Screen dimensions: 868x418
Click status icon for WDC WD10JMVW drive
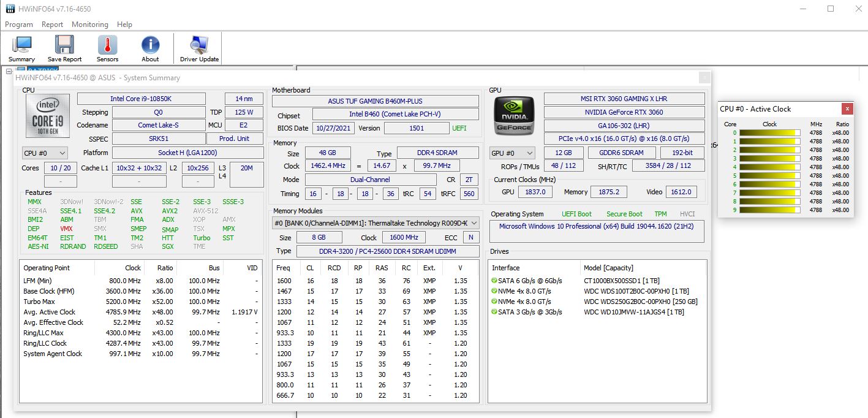(494, 312)
